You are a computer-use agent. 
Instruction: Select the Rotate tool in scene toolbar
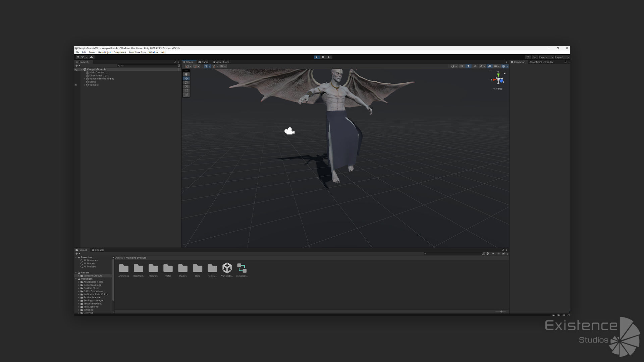point(186,82)
